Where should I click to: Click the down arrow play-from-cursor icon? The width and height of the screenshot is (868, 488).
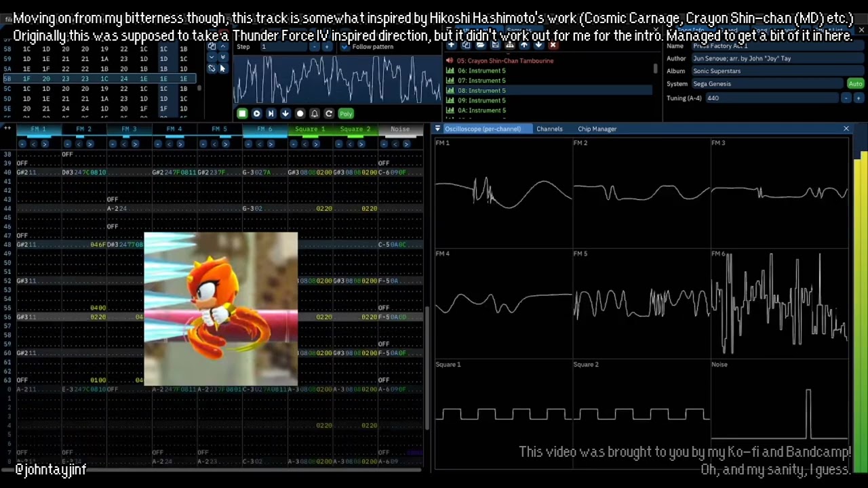tap(285, 114)
